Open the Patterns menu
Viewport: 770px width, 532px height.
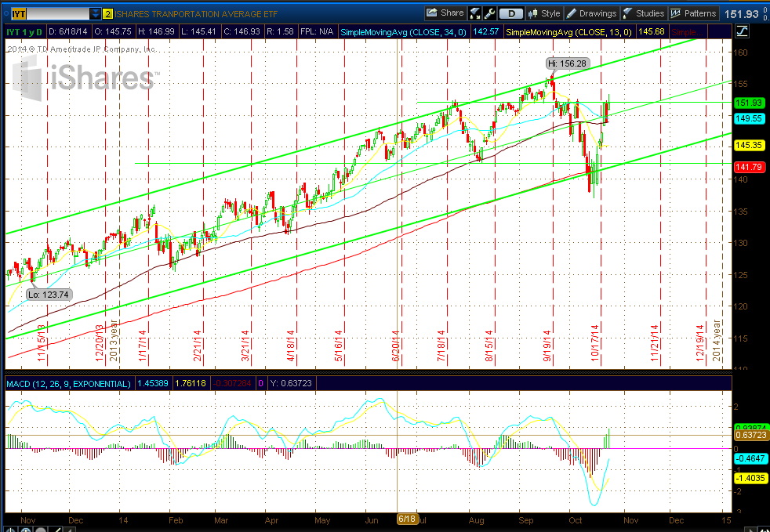click(x=694, y=13)
